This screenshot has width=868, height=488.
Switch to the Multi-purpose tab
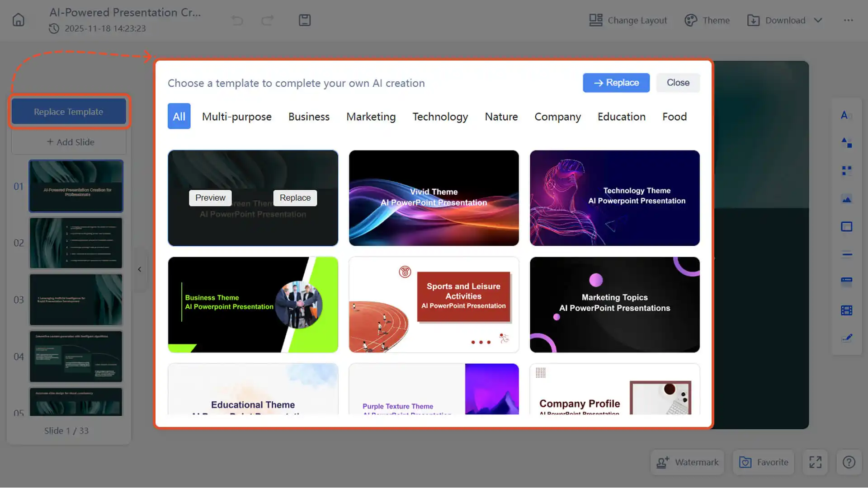point(237,117)
